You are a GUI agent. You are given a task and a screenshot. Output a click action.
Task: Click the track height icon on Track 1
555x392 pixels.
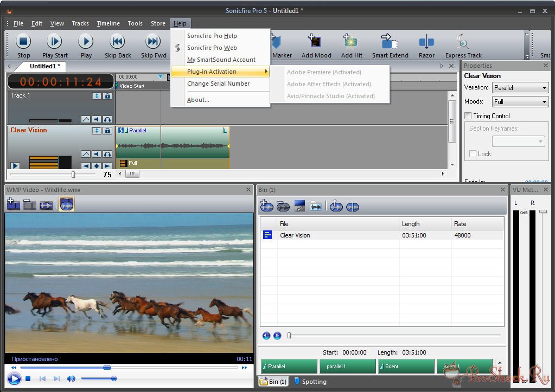coord(97,96)
